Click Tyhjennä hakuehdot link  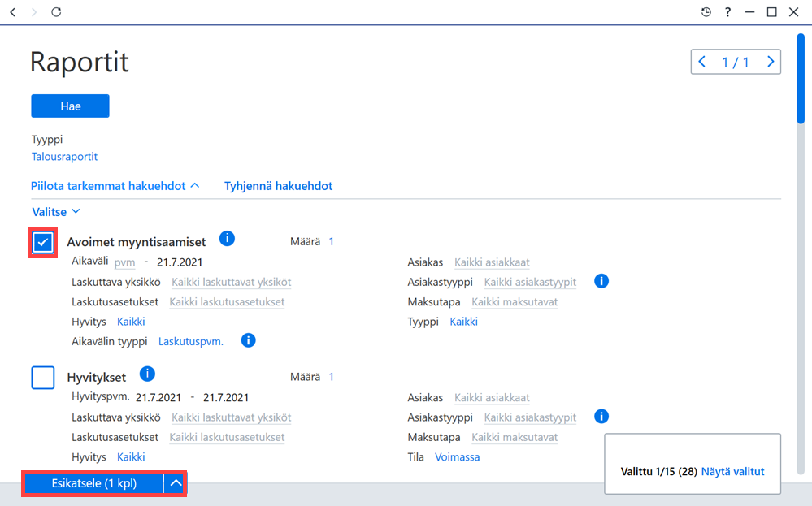[278, 186]
